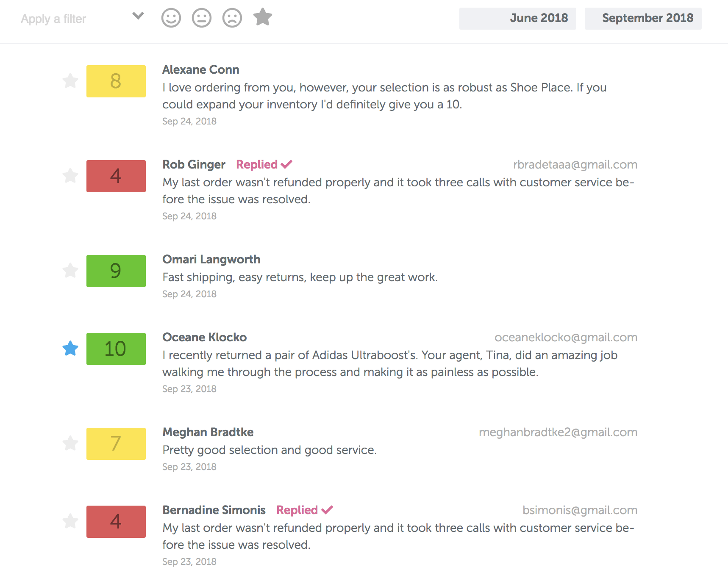Star Omari Langworth's response
Image resolution: width=728 pixels, height=581 pixels.
pos(70,270)
